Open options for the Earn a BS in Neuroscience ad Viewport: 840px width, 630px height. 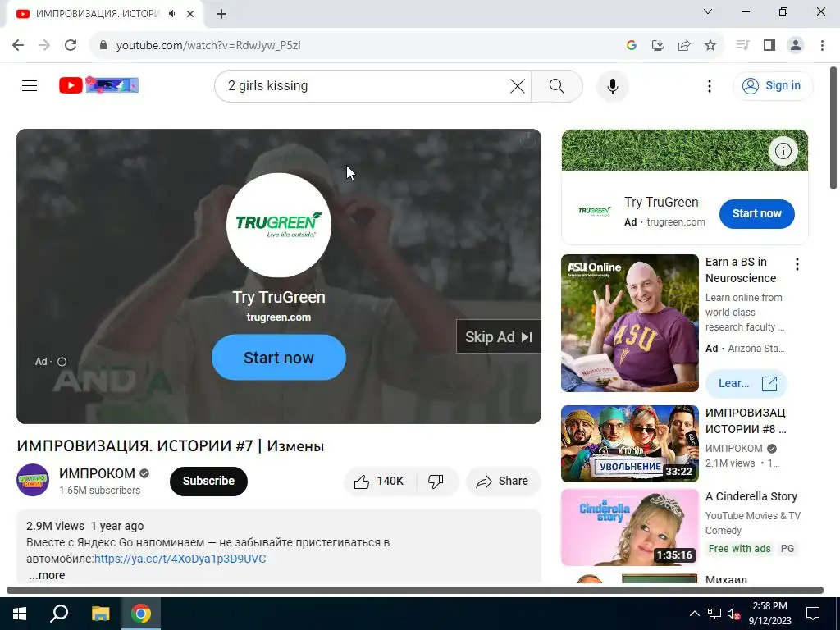point(797,264)
